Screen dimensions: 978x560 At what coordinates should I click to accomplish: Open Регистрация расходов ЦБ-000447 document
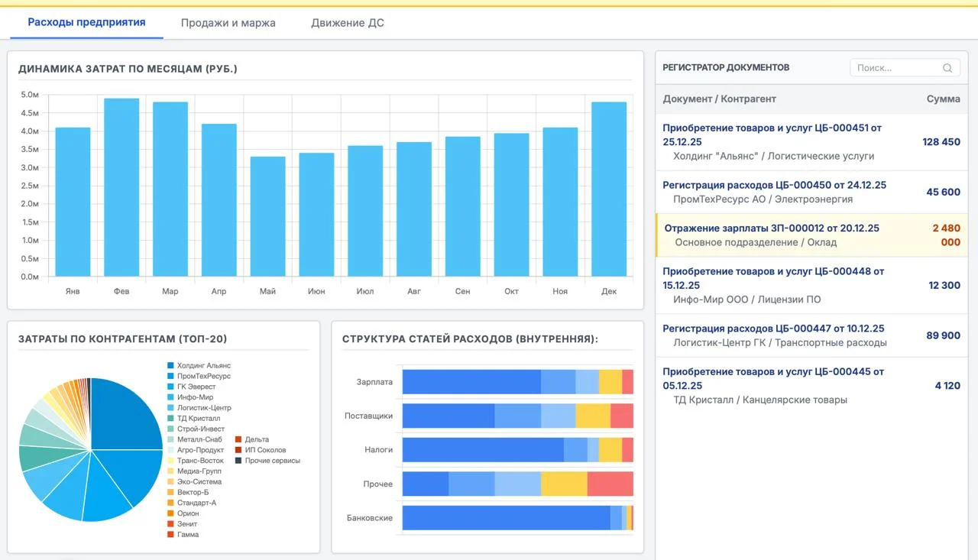pos(773,329)
